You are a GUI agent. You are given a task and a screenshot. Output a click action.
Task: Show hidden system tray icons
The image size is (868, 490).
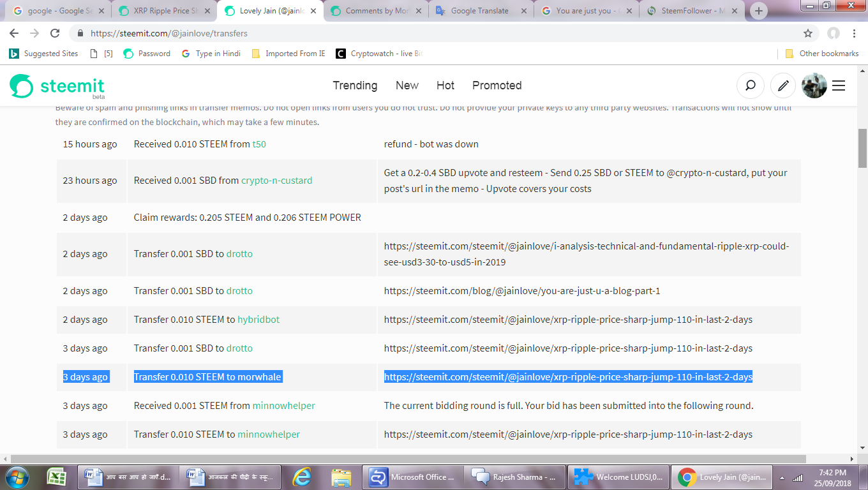coord(782,477)
